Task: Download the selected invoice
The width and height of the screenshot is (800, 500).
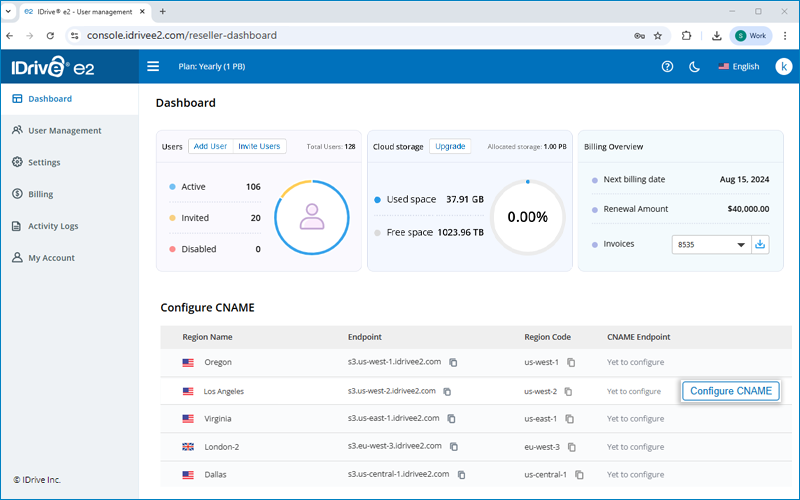Action: click(761, 244)
